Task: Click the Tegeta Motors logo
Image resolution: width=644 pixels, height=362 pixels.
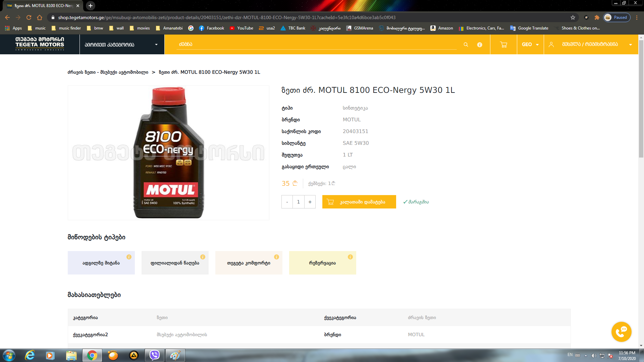Action: pyautogui.click(x=40, y=44)
